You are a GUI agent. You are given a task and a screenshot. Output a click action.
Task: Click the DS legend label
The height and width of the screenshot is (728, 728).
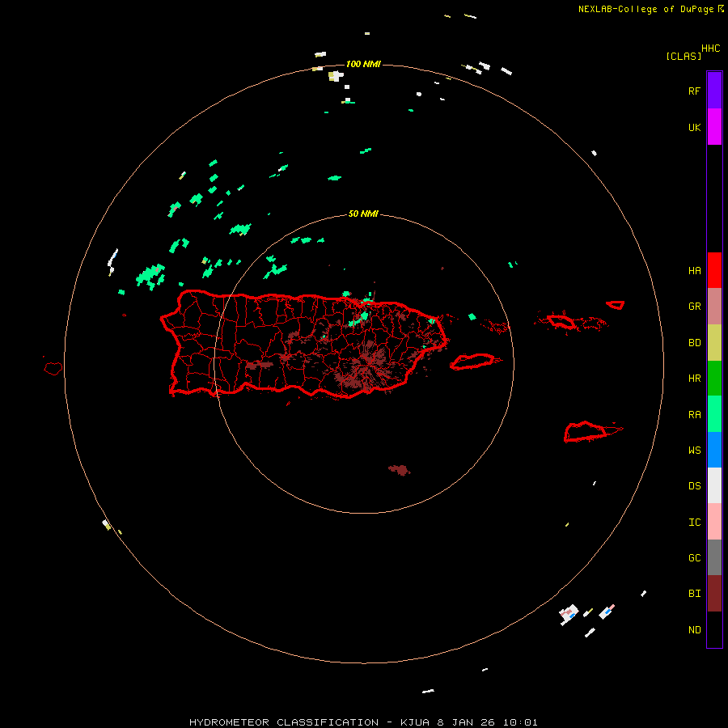click(x=694, y=486)
